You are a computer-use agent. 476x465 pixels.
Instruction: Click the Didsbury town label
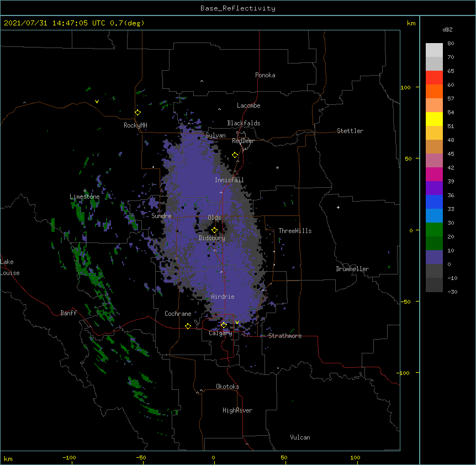(211, 238)
